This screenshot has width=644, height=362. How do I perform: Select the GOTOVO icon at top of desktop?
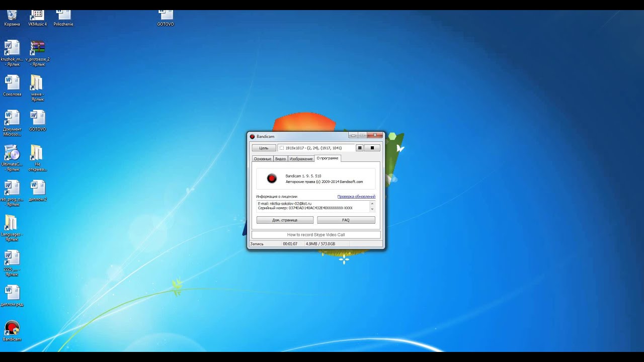click(x=166, y=18)
